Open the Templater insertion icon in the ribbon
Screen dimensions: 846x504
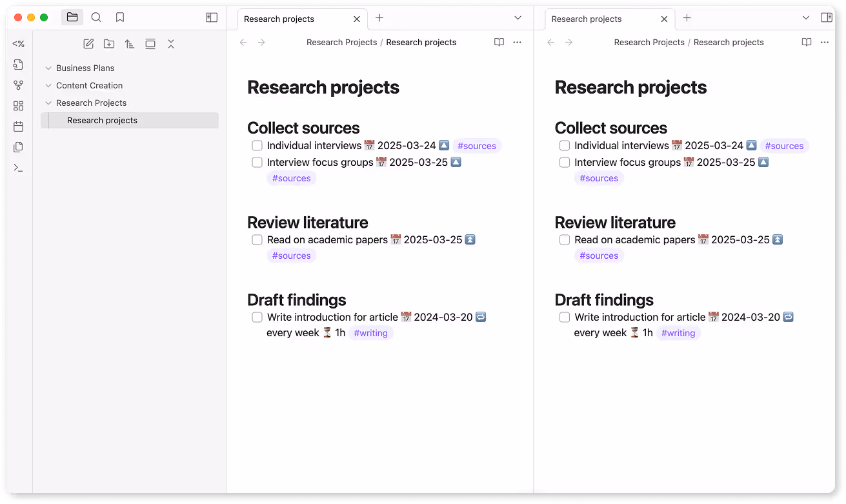pyautogui.click(x=19, y=44)
